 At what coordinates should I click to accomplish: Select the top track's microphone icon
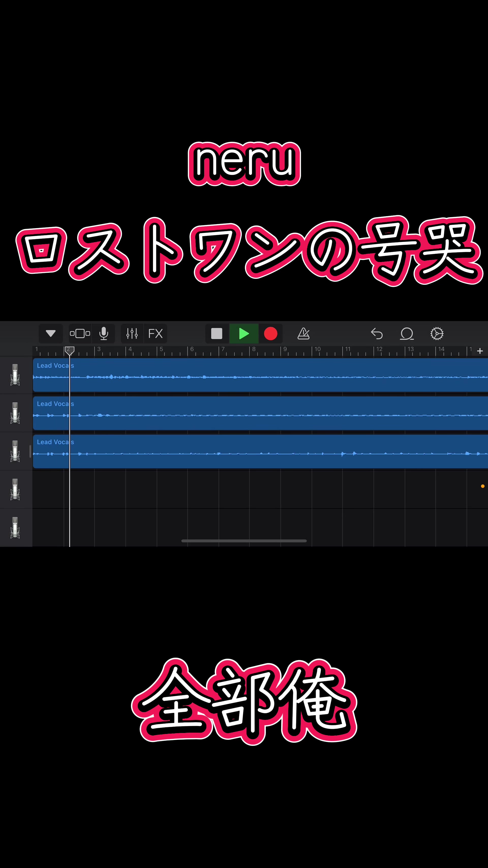pos(15,375)
